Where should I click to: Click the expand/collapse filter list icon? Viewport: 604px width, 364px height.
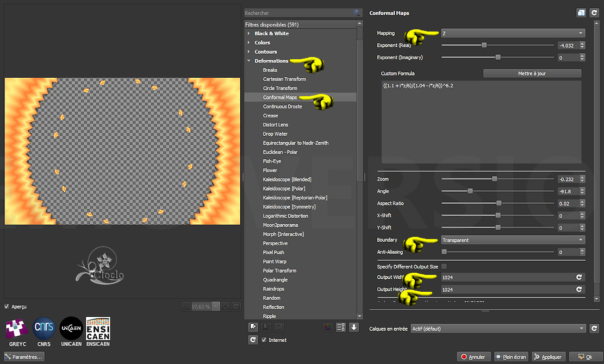pyautogui.click(x=341, y=327)
